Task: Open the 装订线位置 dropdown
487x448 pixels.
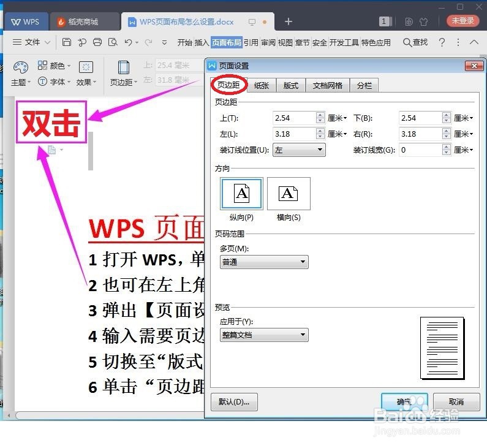Action: [299, 150]
